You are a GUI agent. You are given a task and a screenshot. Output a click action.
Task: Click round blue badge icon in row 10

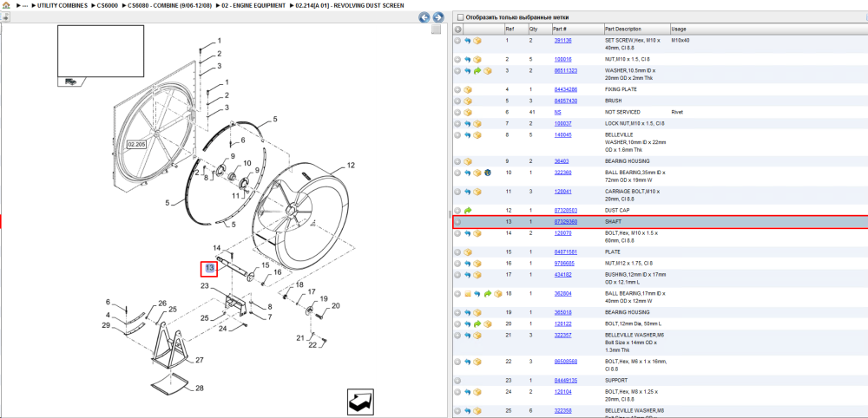click(488, 173)
